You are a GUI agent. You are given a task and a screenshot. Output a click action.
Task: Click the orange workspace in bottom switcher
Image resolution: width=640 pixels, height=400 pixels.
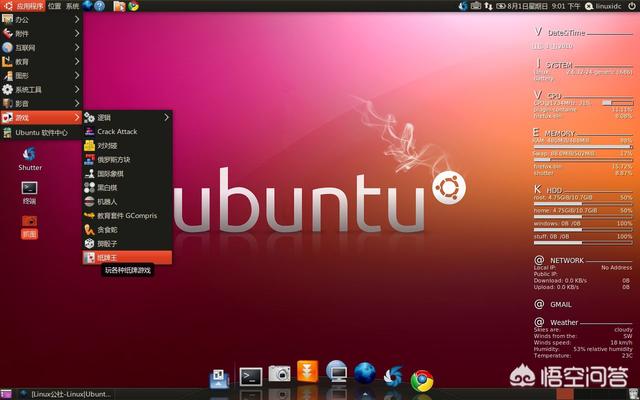pos(564,394)
